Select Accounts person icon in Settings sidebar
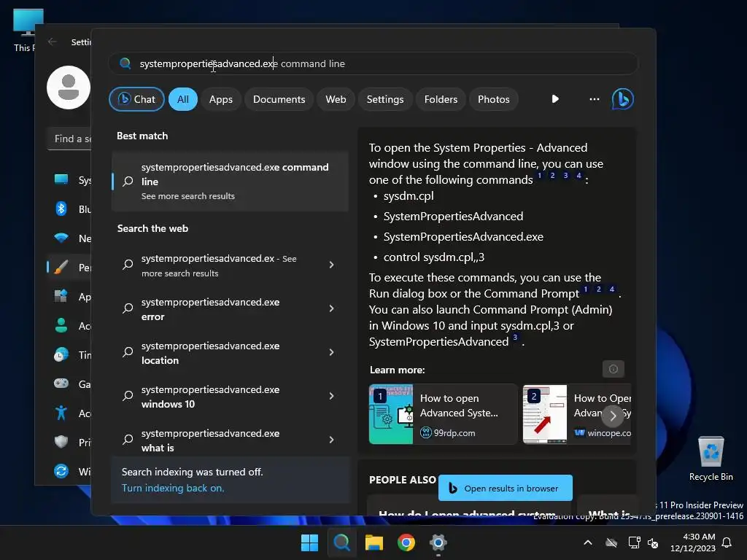Viewport: 747px width, 560px height. pyautogui.click(x=61, y=326)
